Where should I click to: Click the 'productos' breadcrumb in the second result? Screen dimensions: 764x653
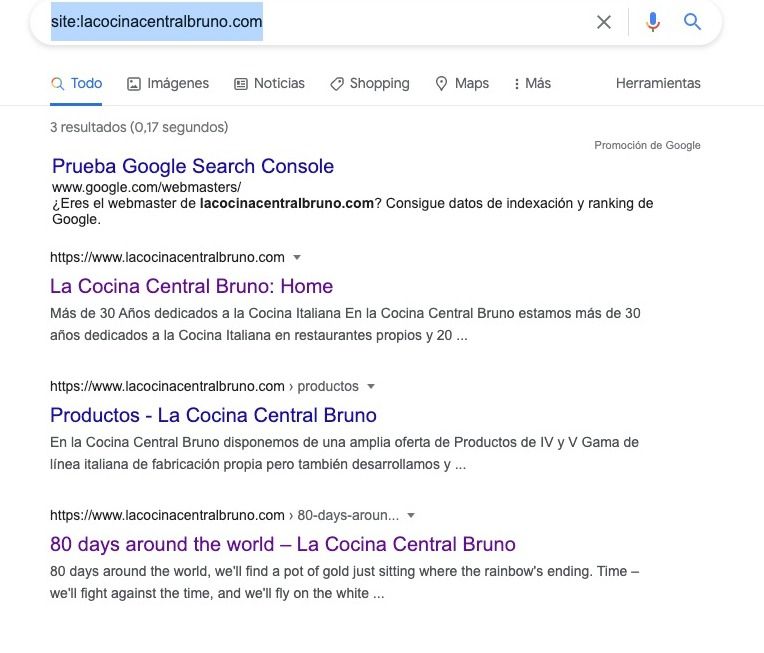[328, 386]
